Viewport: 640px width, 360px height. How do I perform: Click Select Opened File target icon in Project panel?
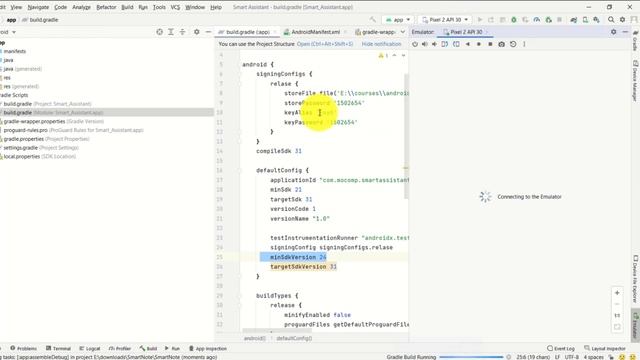coord(159,32)
